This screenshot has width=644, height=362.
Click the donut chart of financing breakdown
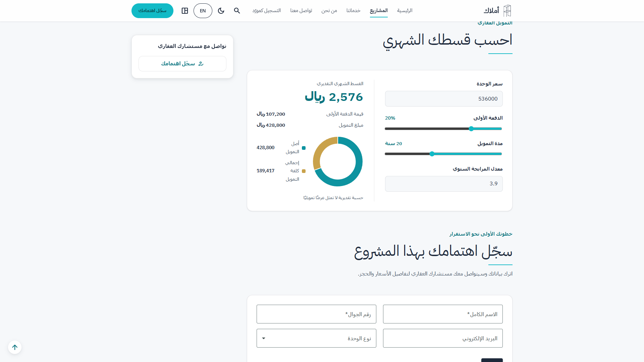[x=338, y=162]
